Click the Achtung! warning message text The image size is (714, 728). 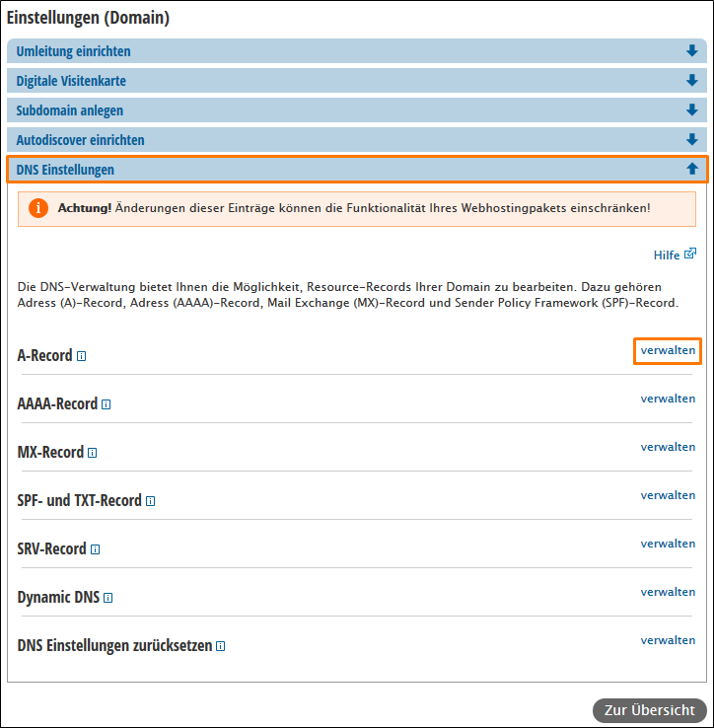tap(354, 208)
